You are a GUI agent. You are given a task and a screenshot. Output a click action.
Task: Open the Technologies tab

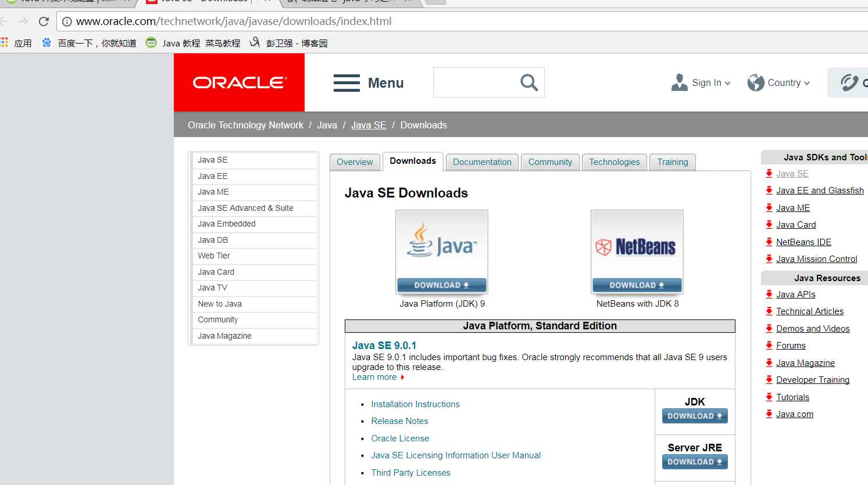click(615, 162)
